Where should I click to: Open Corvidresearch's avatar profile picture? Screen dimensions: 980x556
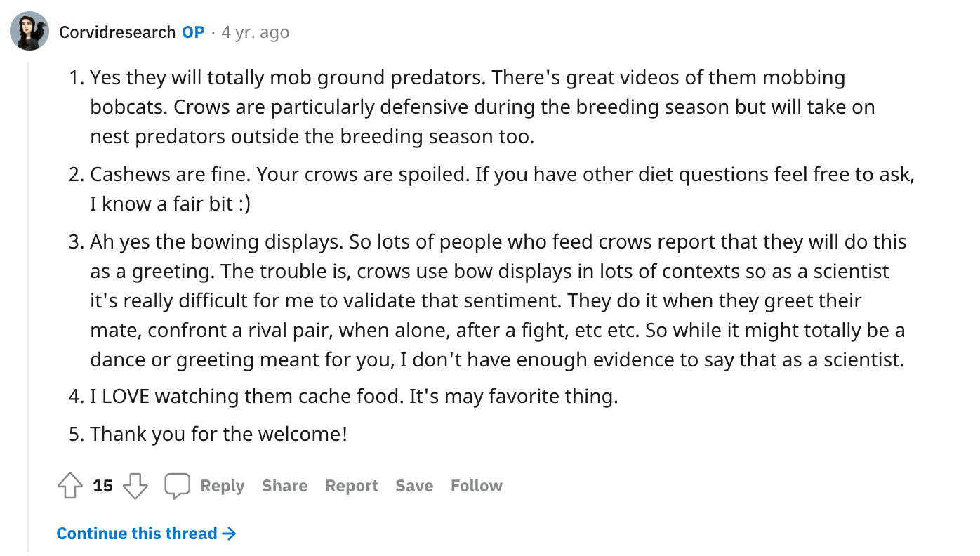point(29,31)
